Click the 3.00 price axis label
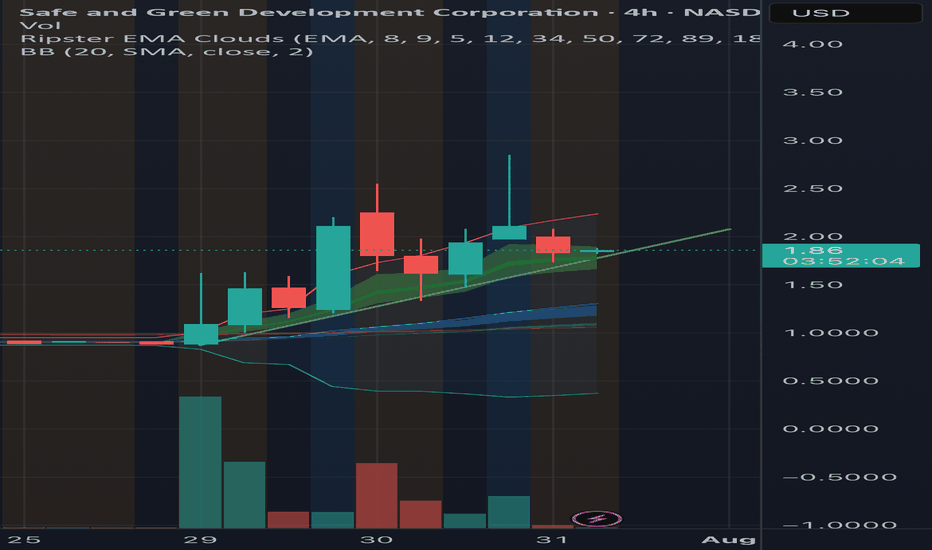Image resolution: width=932 pixels, height=550 pixels. pyautogui.click(x=813, y=140)
